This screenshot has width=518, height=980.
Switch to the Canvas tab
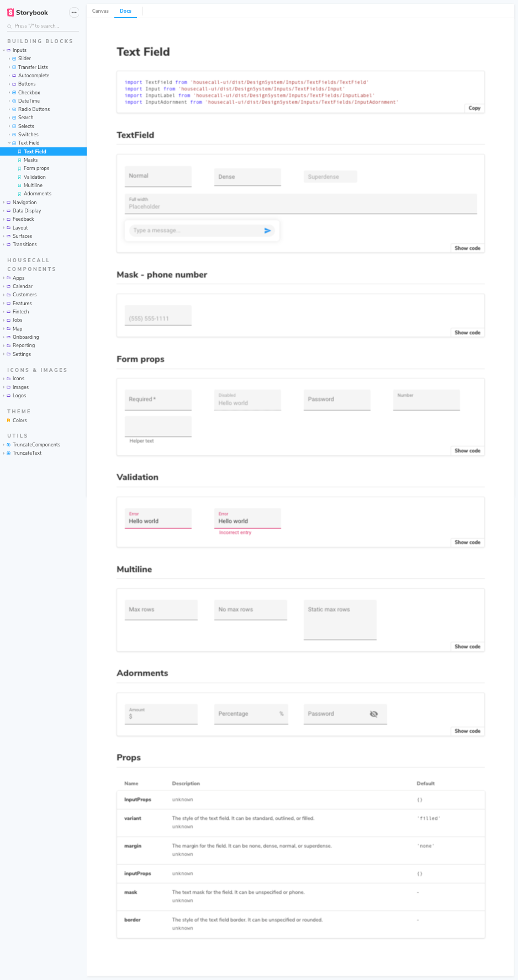(101, 11)
